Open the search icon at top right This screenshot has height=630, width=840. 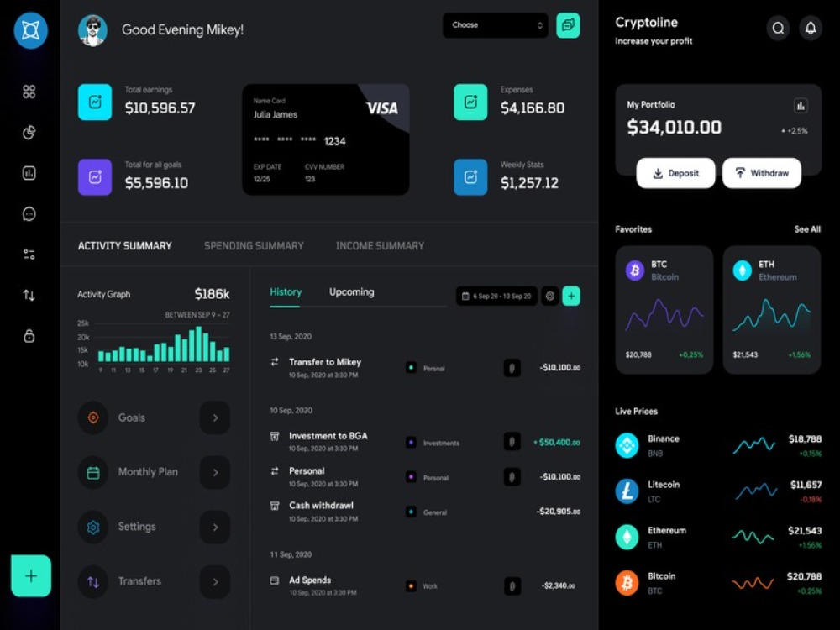point(778,28)
